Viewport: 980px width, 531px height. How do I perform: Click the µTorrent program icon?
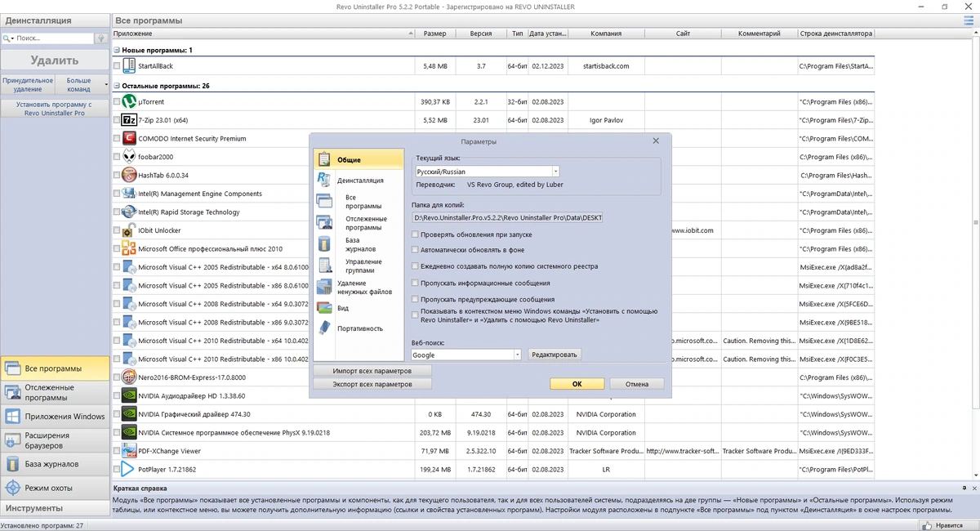click(x=129, y=102)
